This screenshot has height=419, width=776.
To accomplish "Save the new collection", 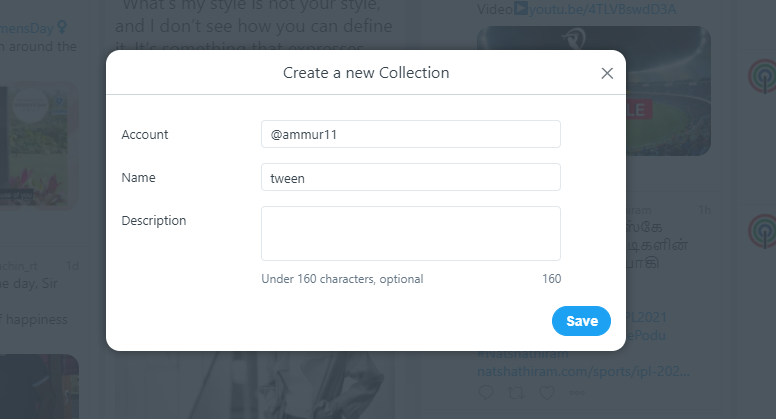I will point(581,321).
